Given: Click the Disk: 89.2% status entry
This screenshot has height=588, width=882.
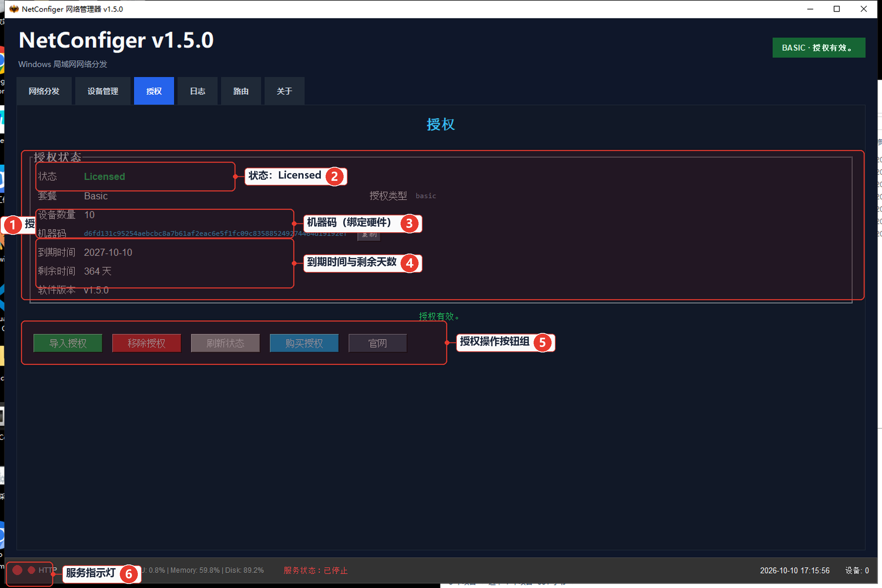Looking at the screenshot, I should point(244,570).
